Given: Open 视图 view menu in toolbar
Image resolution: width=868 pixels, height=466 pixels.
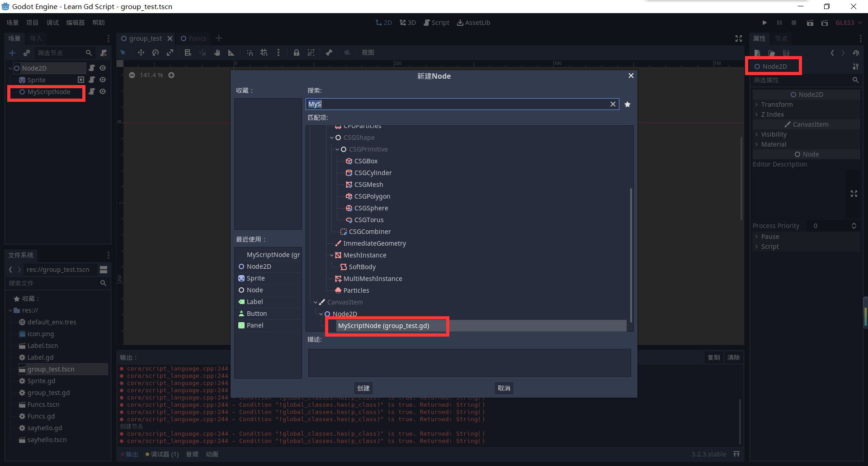Looking at the screenshot, I should 368,52.
